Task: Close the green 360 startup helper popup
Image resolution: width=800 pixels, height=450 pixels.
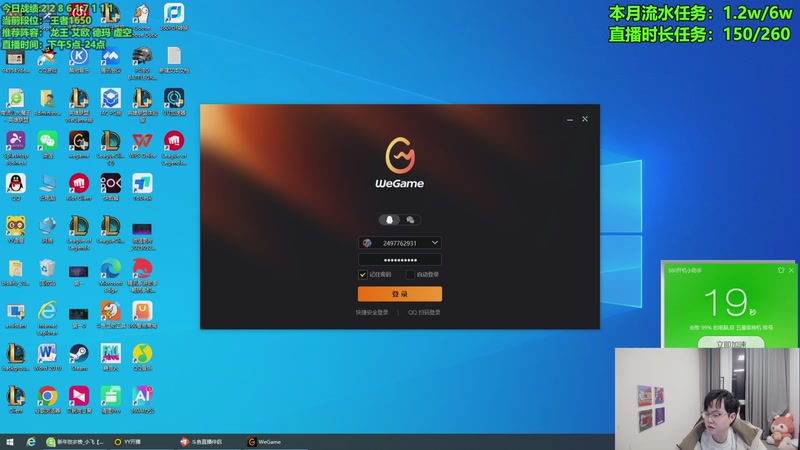Action: [791, 270]
